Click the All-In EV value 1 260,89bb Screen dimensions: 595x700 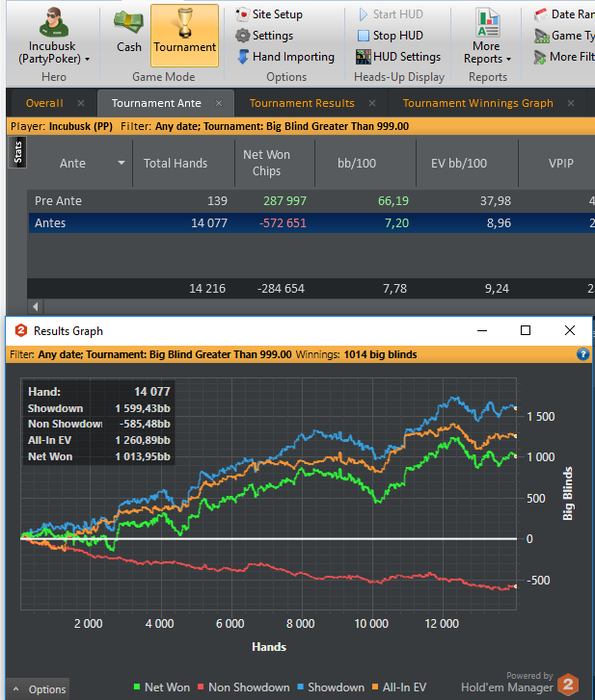[x=142, y=440]
